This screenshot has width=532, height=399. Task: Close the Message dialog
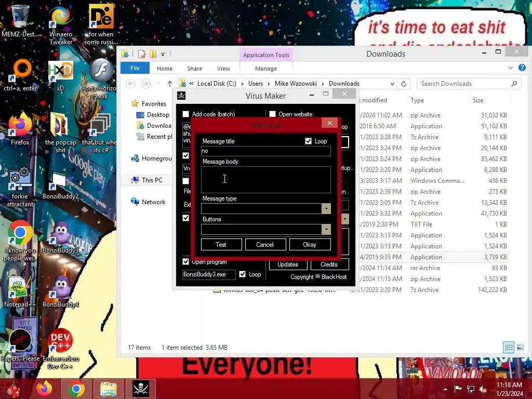pyautogui.click(x=329, y=123)
